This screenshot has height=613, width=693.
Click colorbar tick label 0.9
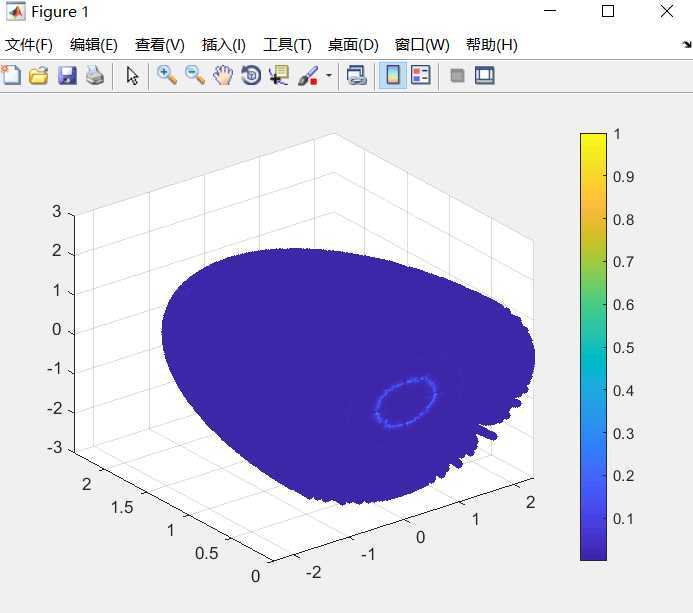point(623,177)
